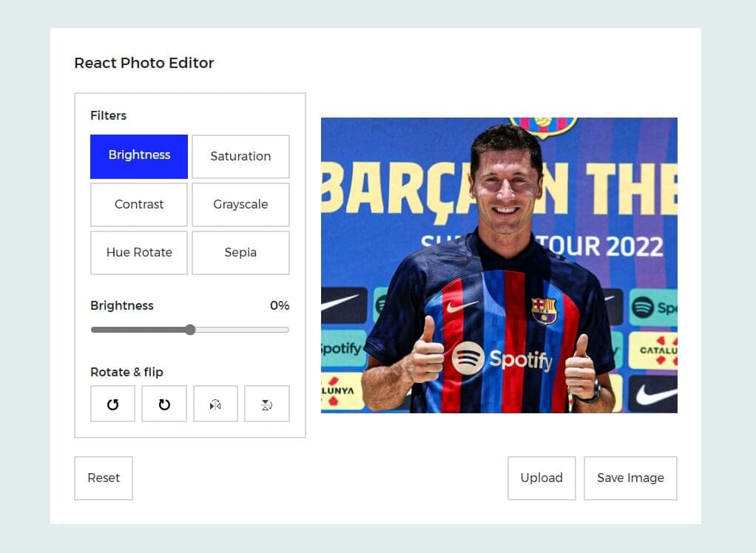Screen dimensions: 756x553
Task: Rotate the image counterclockwise
Action: coord(112,404)
